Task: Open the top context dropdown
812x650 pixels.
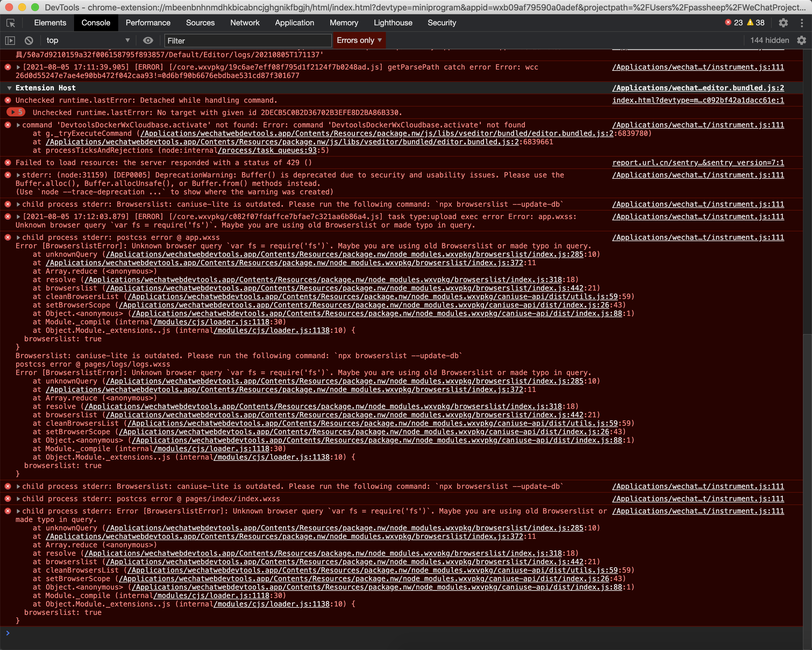Action: coord(87,40)
